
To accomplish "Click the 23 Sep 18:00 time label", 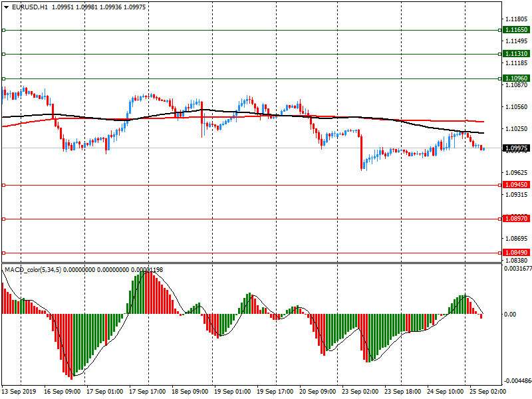I will 402,391.
